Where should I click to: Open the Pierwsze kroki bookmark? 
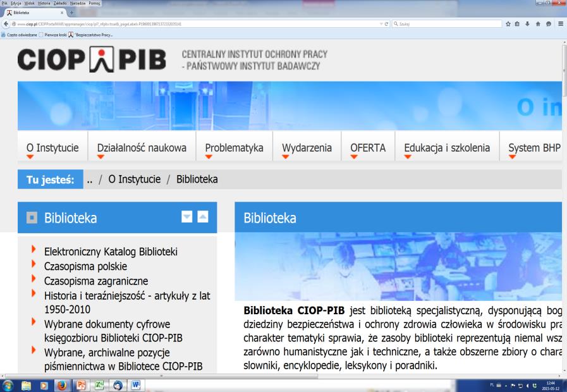pyautogui.click(x=53, y=35)
